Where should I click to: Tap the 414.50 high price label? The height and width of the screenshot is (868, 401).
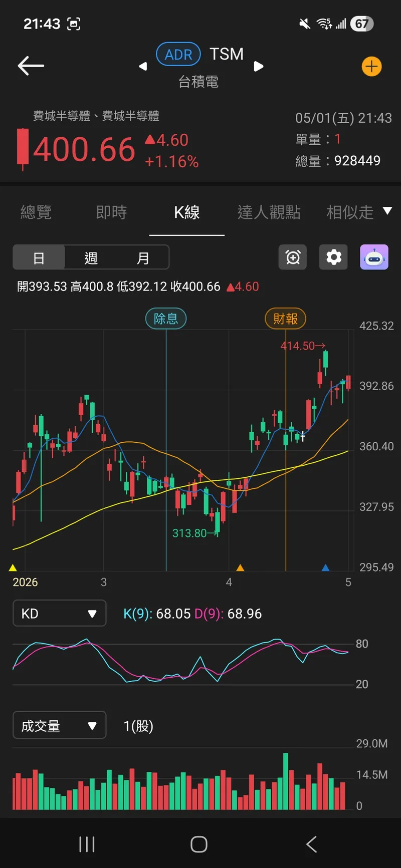[303, 346]
